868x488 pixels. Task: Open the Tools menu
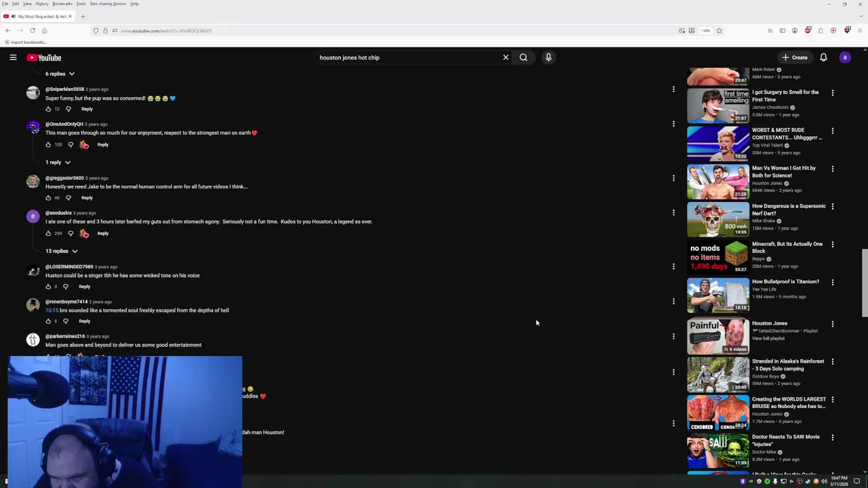[81, 4]
